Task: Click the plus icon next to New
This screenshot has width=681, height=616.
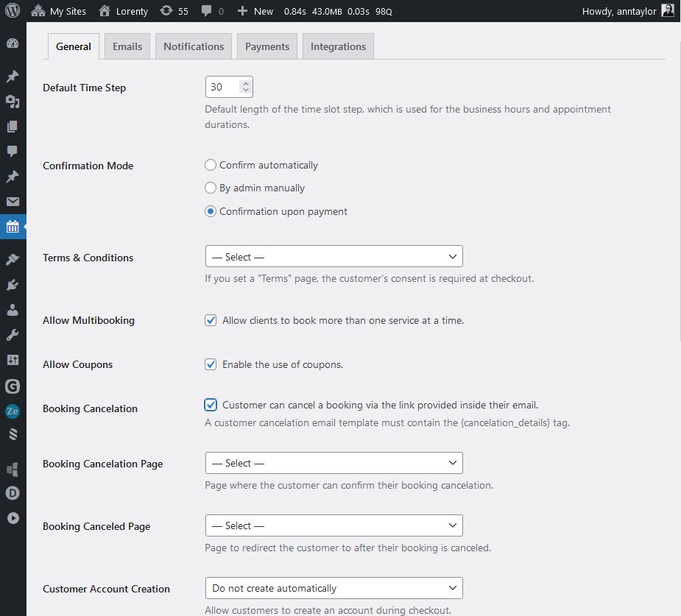Action: pyautogui.click(x=242, y=11)
